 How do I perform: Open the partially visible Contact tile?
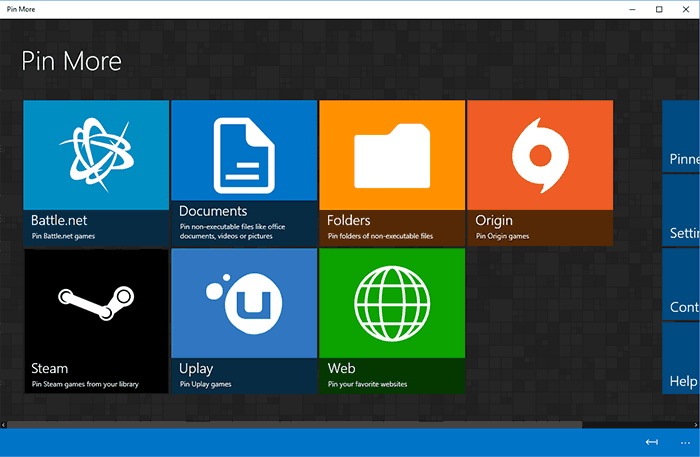click(x=681, y=284)
